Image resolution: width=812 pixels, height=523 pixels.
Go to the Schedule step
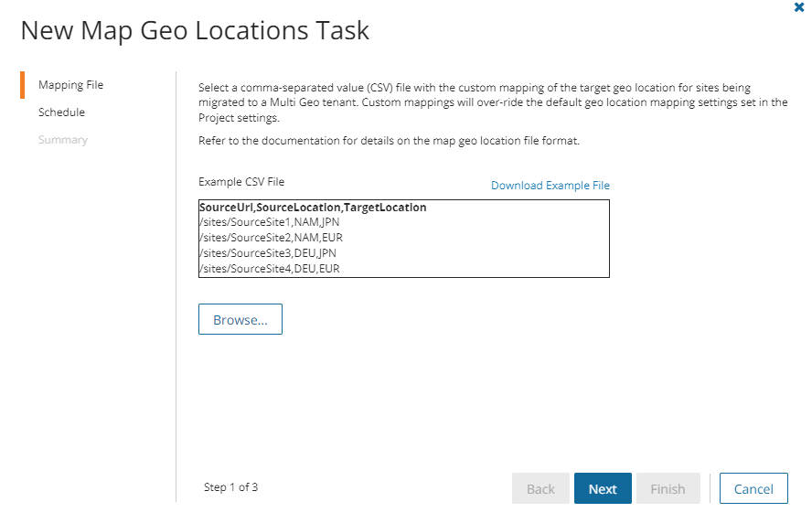tap(61, 112)
